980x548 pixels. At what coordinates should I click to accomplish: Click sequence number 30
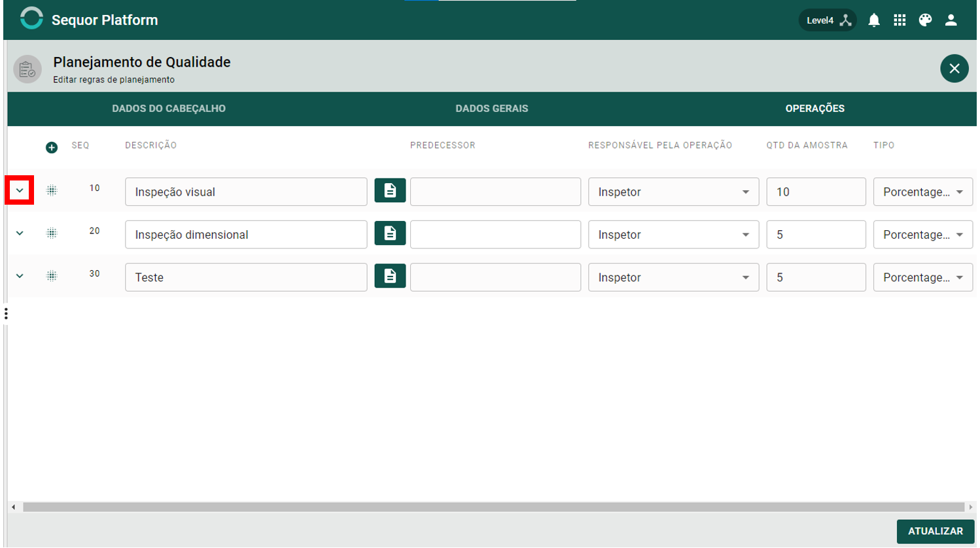(95, 274)
